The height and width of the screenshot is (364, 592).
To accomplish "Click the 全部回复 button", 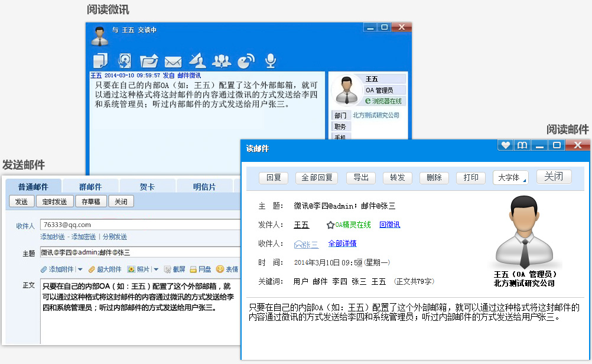I will 317,177.
